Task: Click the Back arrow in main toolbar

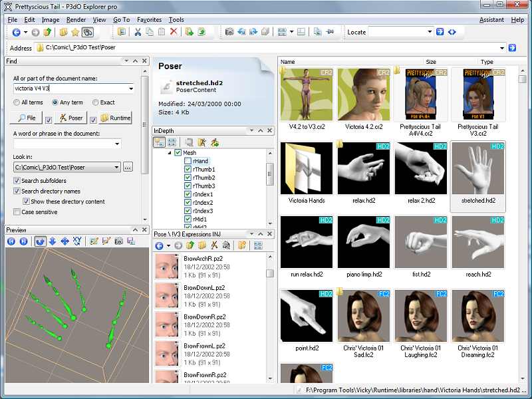Action: point(16,32)
